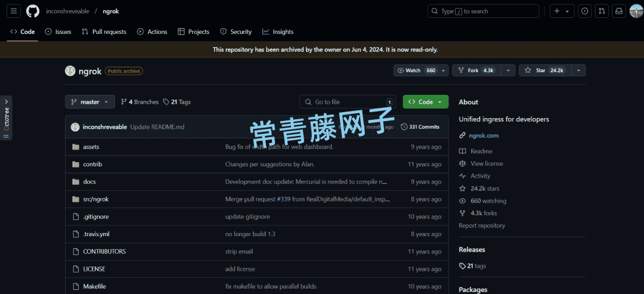Open the ngrok.com website link
The width and height of the screenshot is (644, 294).
[484, 135]
